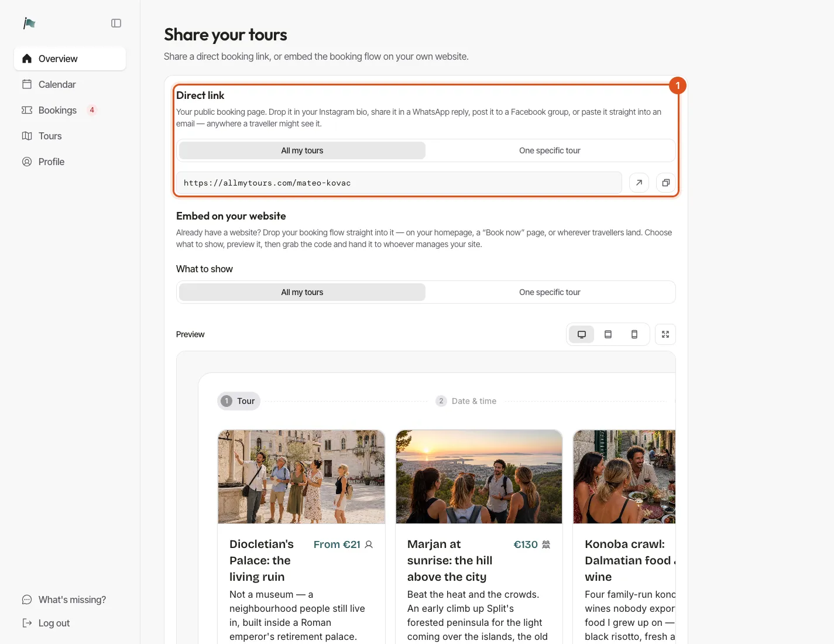The height and width of the screenshot is (644, 834).
Task: Click the booking URL field
Action: pyautogui.click(x=399, y=183)
